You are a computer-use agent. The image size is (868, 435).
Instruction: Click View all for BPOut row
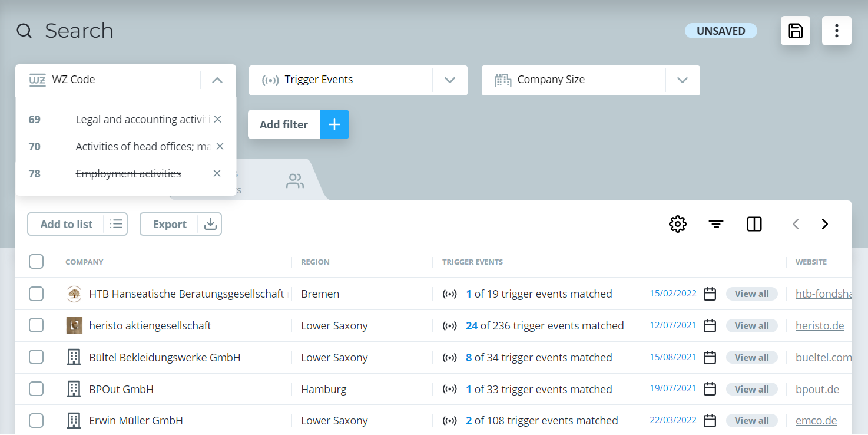(x=752, y=389)
